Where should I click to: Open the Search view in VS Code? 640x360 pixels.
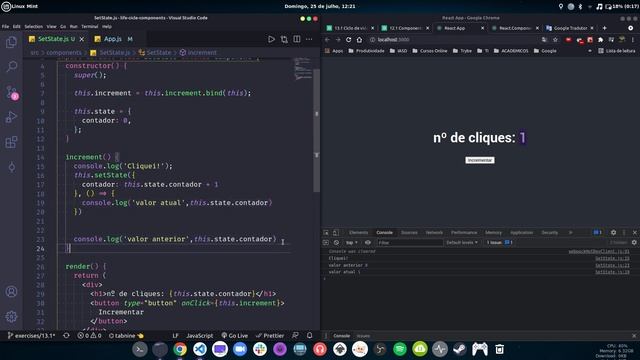pyautogui.click(x=11, y=66)
